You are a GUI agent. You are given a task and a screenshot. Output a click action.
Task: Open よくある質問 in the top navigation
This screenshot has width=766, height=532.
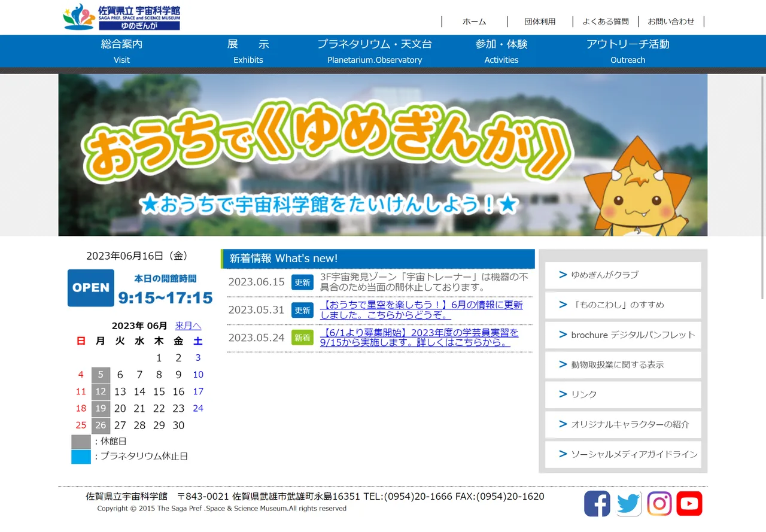[606, 22]
